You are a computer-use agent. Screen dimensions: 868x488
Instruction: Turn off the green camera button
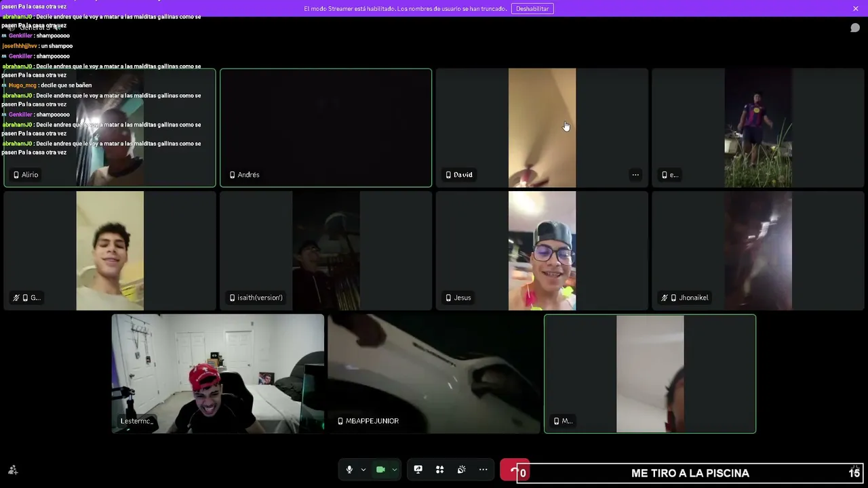coord(380,470)
